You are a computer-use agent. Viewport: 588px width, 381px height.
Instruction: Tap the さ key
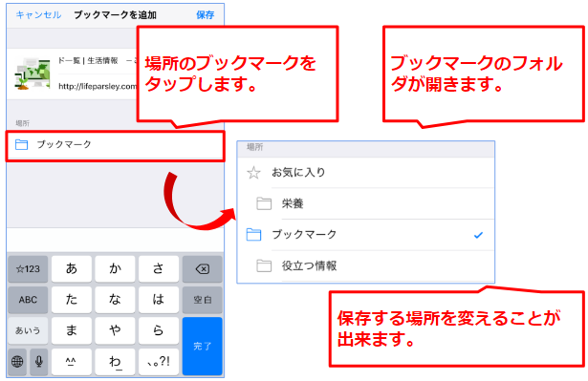pyautogui.click(x=159, y=269)
